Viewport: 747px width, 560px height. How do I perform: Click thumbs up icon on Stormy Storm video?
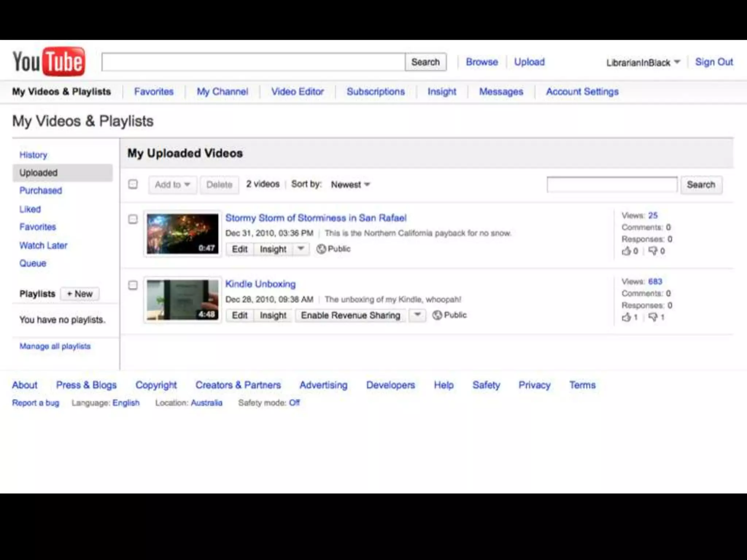(x=626, y=251)
